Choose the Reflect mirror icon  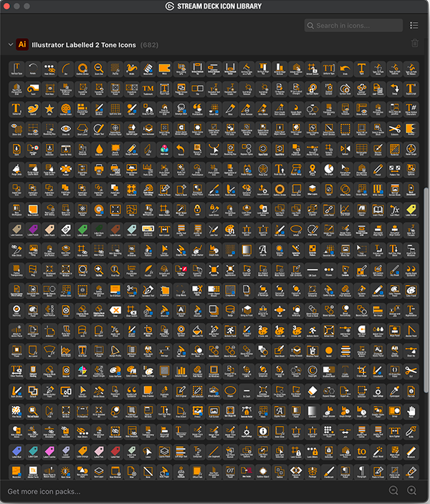point(345,150)
